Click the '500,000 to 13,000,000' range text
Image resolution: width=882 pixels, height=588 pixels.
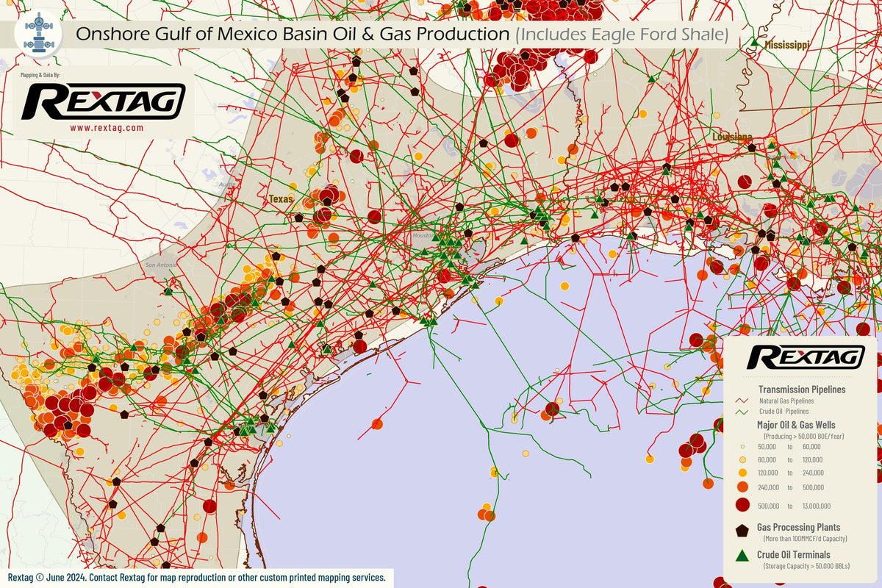[794, 506]
